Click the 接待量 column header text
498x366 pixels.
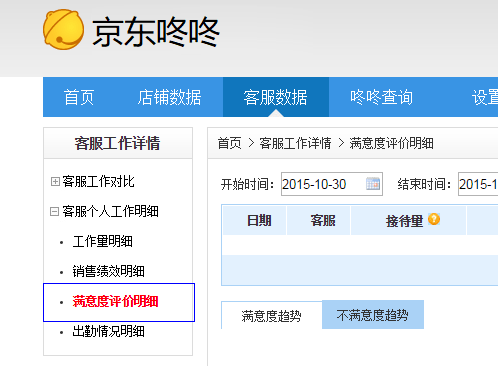pyautogui.click(x=404, y=221)
